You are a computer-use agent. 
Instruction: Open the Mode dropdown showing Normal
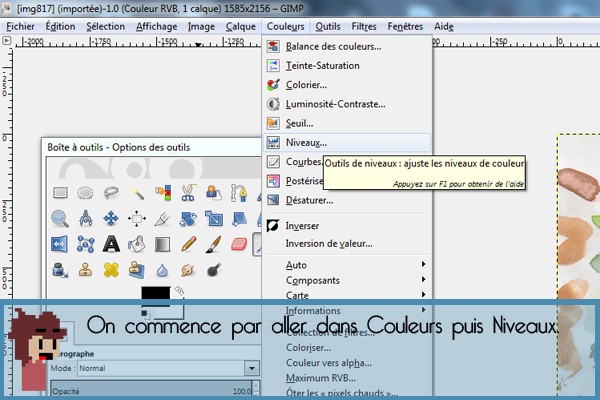click(169, 368)
